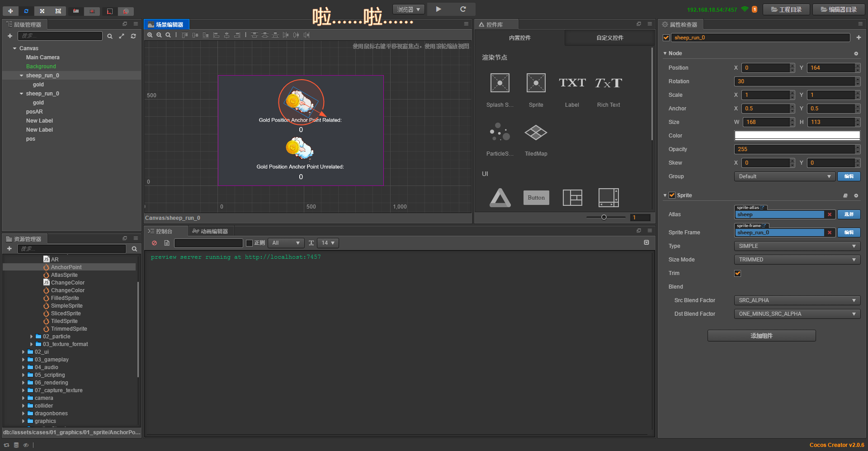The width and height of the screenshot is (868, 451).
Task: Click the Group edit button
Action: click(849, 176)
